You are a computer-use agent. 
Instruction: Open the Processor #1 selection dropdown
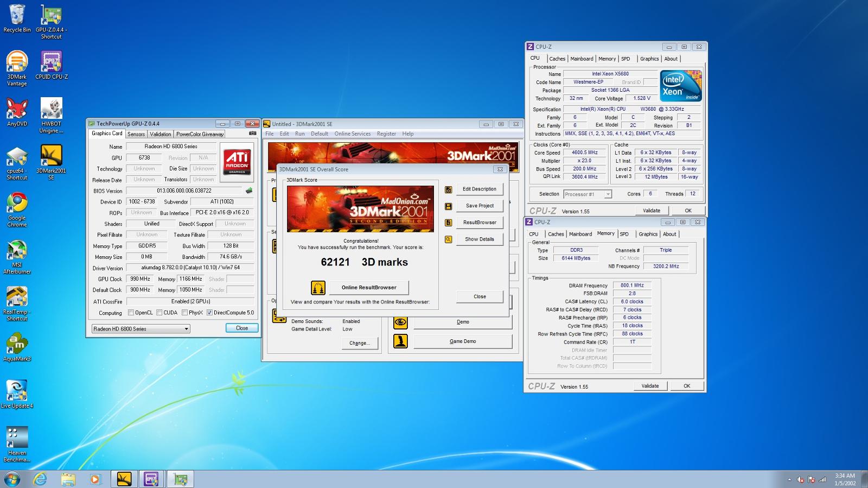coord(588,194)
